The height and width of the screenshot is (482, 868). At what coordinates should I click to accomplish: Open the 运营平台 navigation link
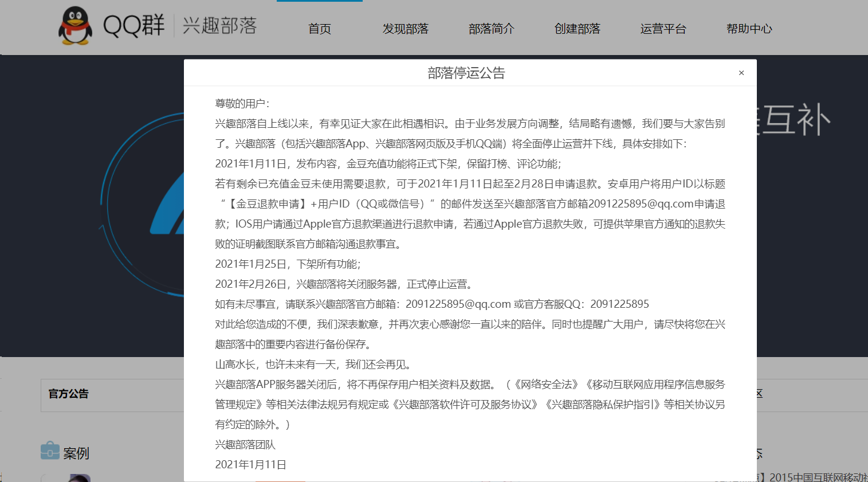pos(663,29)
